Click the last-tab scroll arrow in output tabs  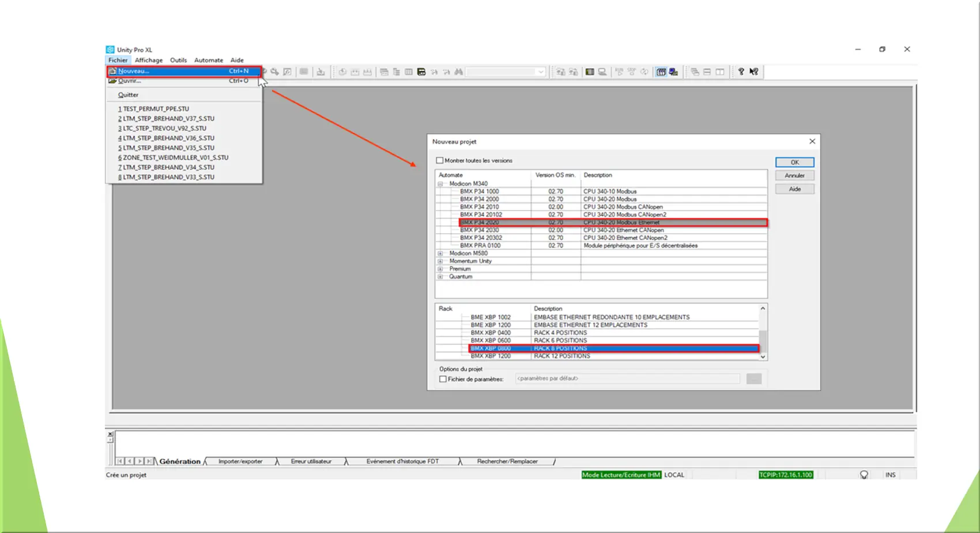point(149,461)
